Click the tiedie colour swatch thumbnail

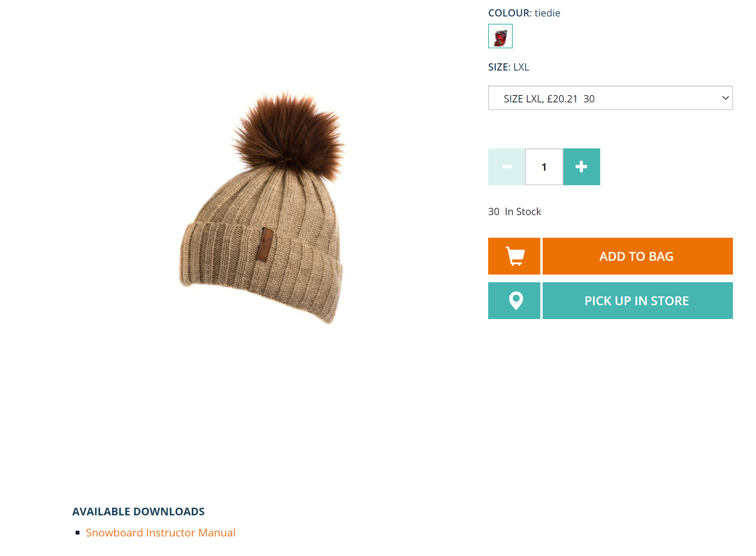pyautogui.click(x=500, y=36)
